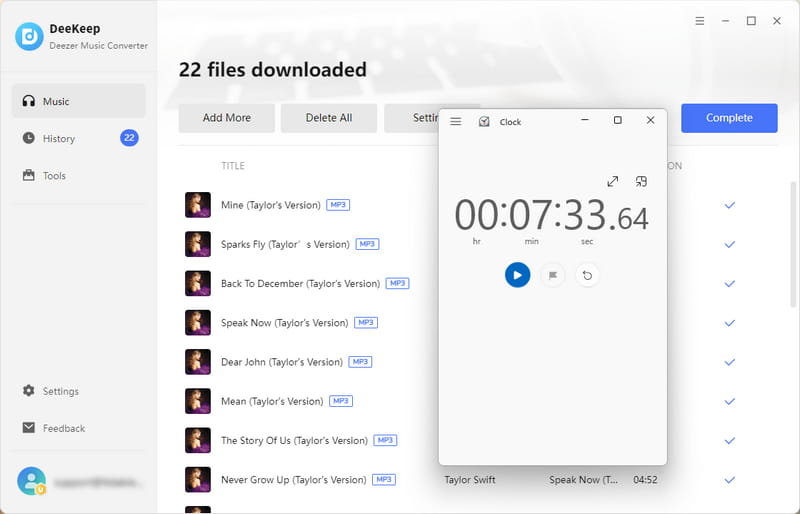
Task: Open Settings in DeeKeep sidebar
Action: click(x=51, y=391)
